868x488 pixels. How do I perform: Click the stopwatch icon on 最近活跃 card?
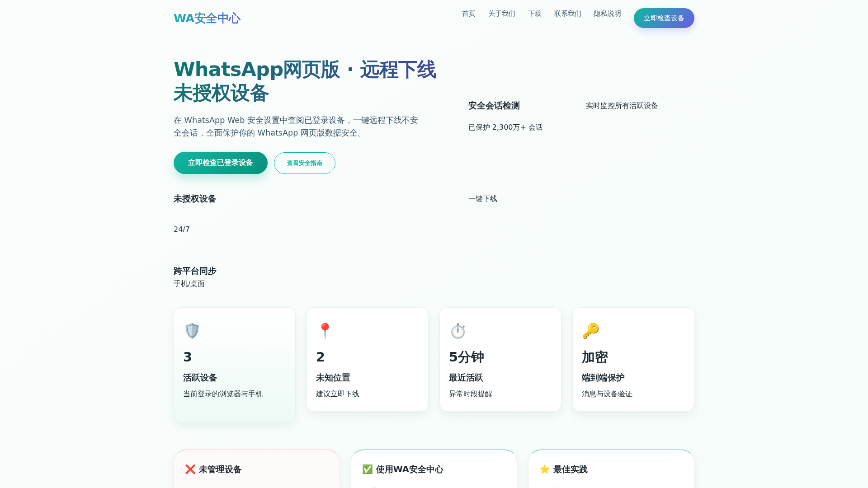coord(458,331)
